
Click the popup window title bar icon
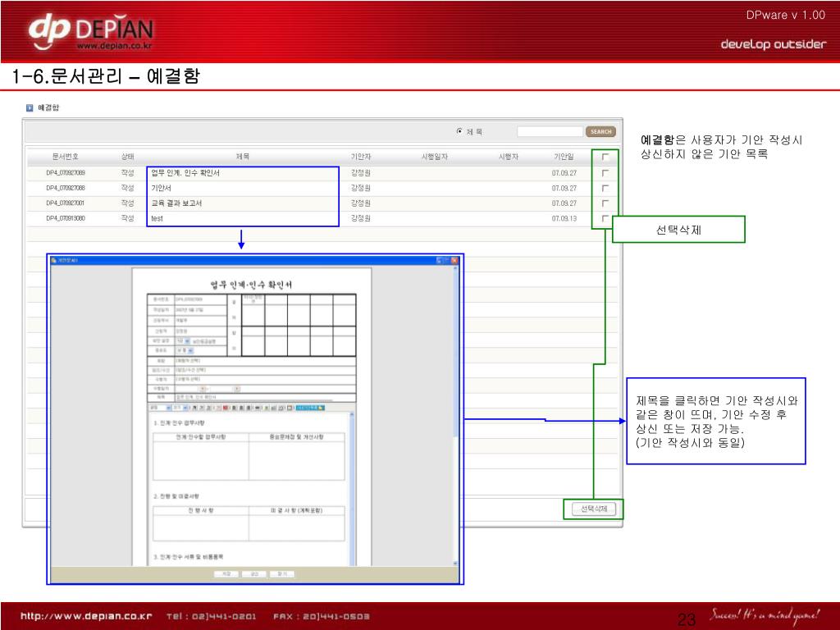coord(54,261)
